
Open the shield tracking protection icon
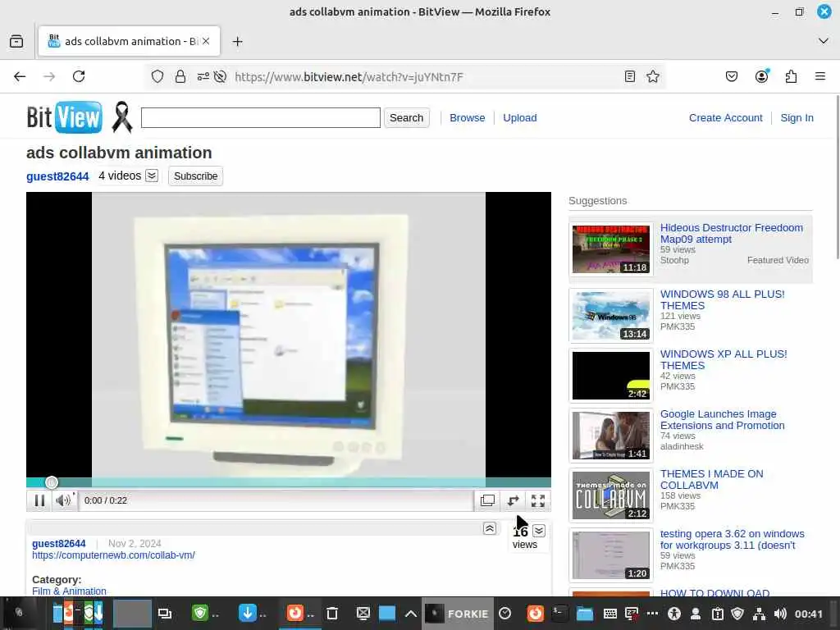click(x=157, y=76)
